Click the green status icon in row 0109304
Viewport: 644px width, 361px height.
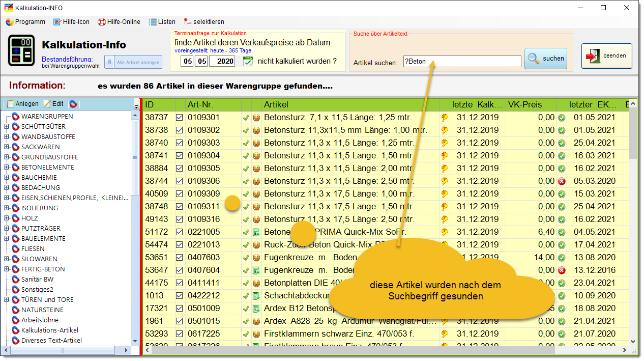(562, 156)
